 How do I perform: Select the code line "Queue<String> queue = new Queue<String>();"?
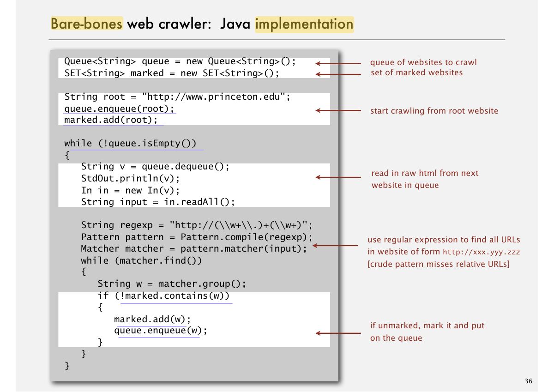[180, 61]
